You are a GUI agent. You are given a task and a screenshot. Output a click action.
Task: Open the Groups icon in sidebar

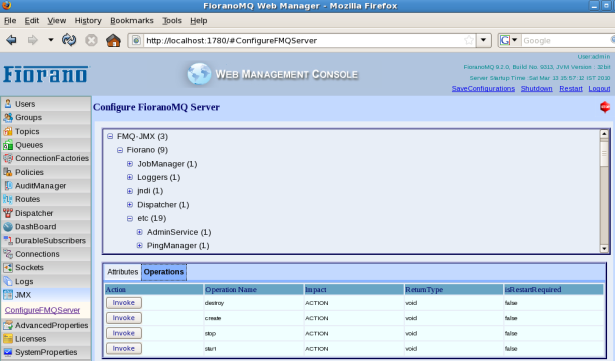point(8,117)
